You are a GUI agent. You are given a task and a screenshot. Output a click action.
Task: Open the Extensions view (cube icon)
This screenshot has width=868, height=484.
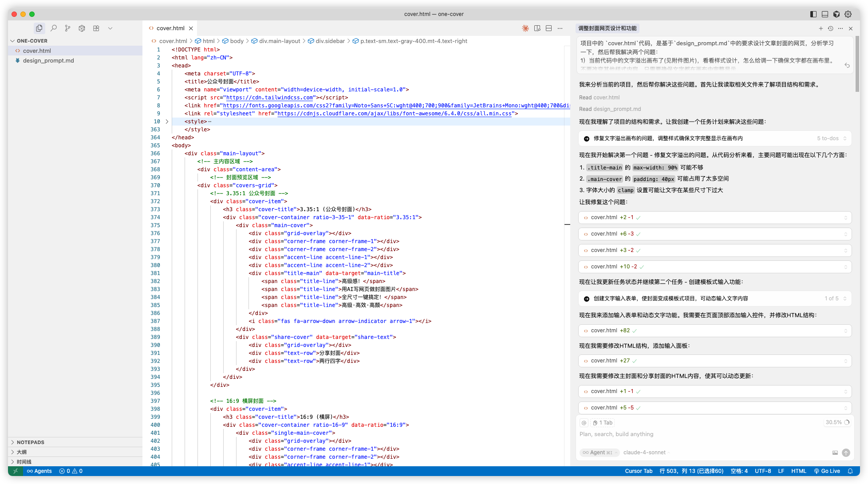click(x=82, y=28)
